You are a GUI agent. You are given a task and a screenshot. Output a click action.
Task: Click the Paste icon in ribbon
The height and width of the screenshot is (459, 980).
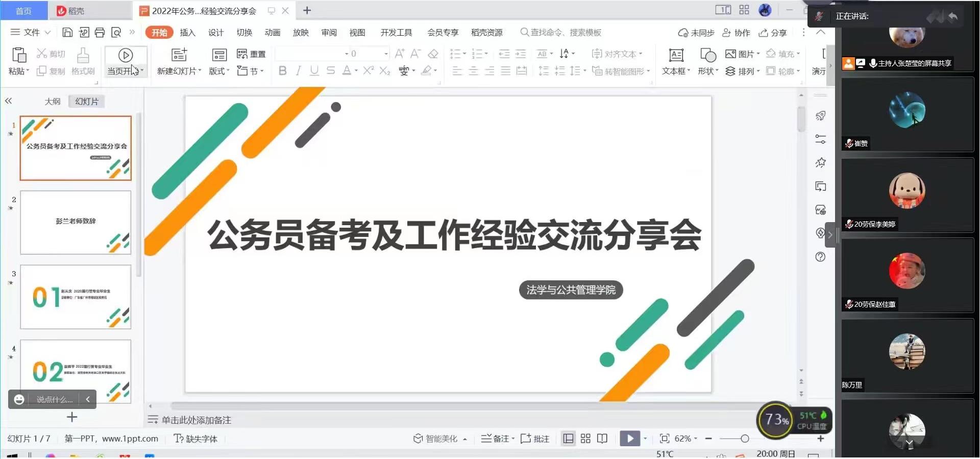(x=19, y=55)
